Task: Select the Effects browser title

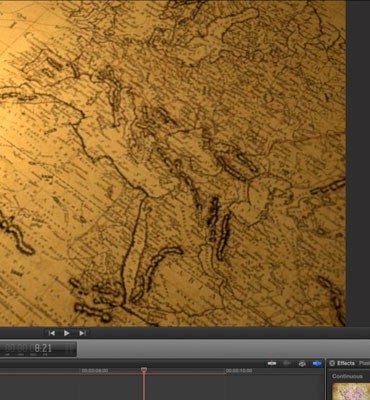Action: coord(346,363)
